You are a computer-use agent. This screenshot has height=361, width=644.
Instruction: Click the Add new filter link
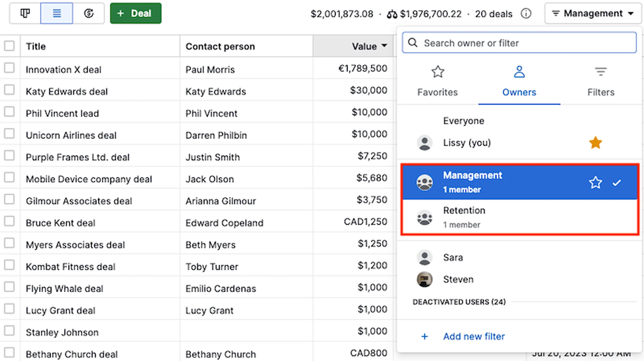point(474,336)
